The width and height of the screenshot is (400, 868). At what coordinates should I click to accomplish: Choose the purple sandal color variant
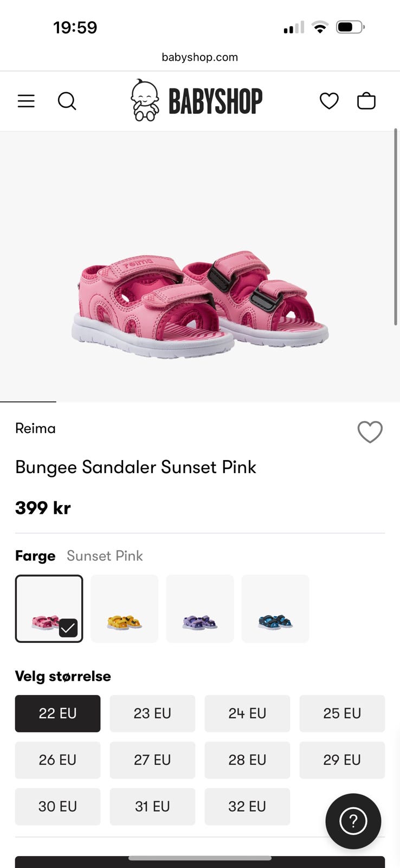pos(200,609)
